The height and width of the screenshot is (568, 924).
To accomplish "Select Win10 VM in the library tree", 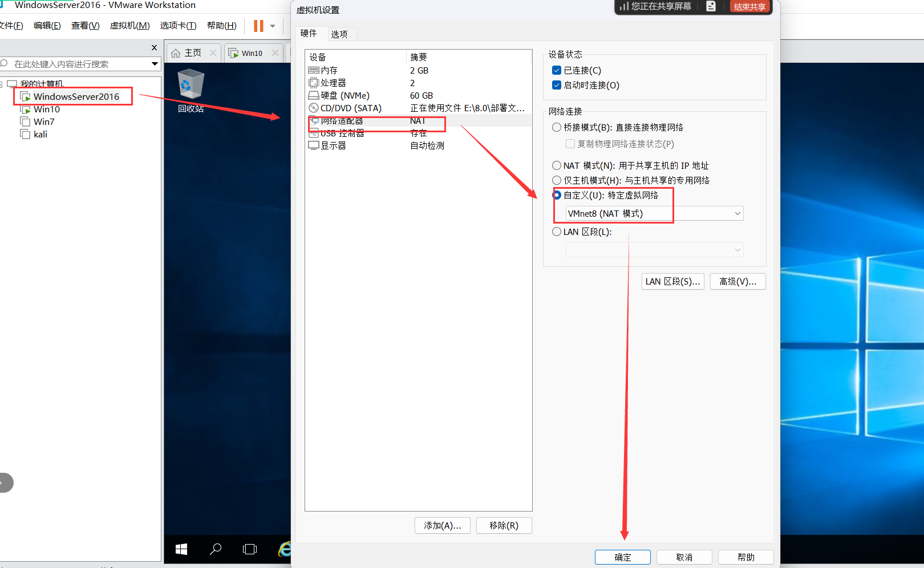I will pyautogui.click(x=46, y=109).
